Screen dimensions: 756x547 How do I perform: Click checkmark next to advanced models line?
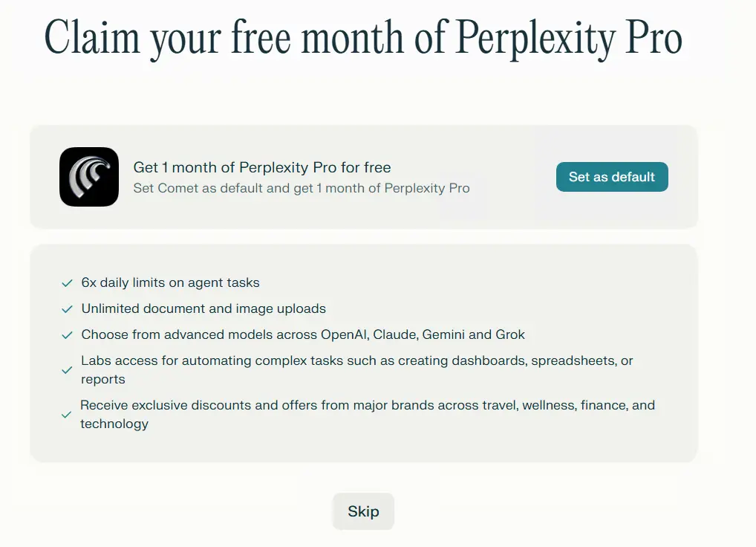click(67, 335)
